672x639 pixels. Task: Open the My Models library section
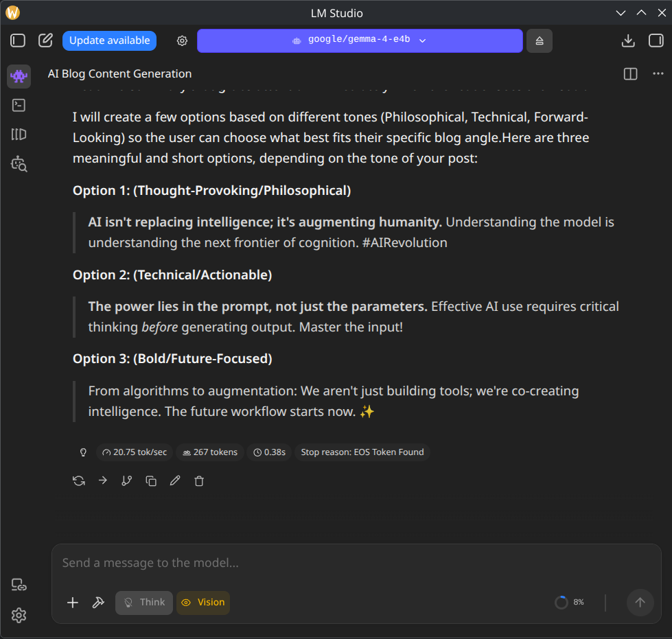pyautogui.click(x=19, y=135)
